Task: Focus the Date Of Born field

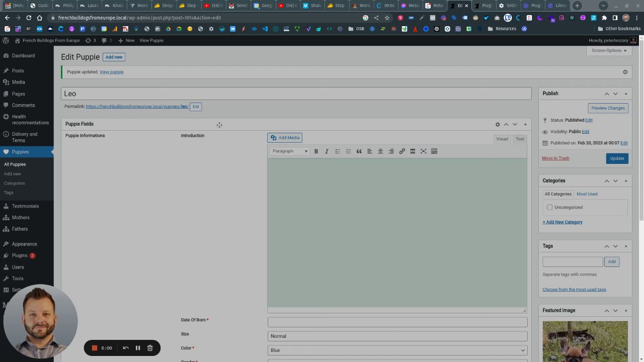Action: click(x=397, y=322)
